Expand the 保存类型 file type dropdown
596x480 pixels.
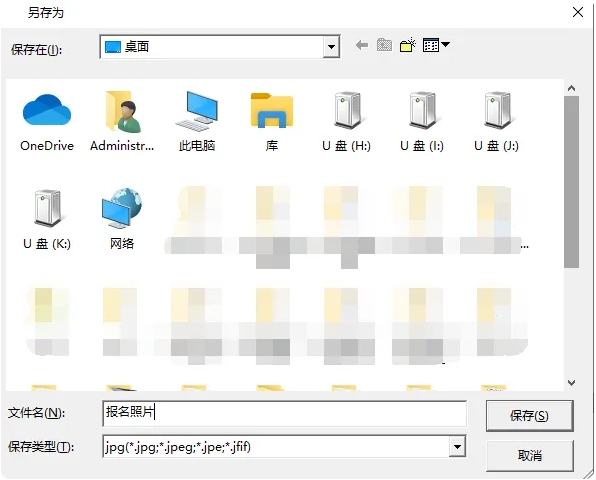pos(457,447)
